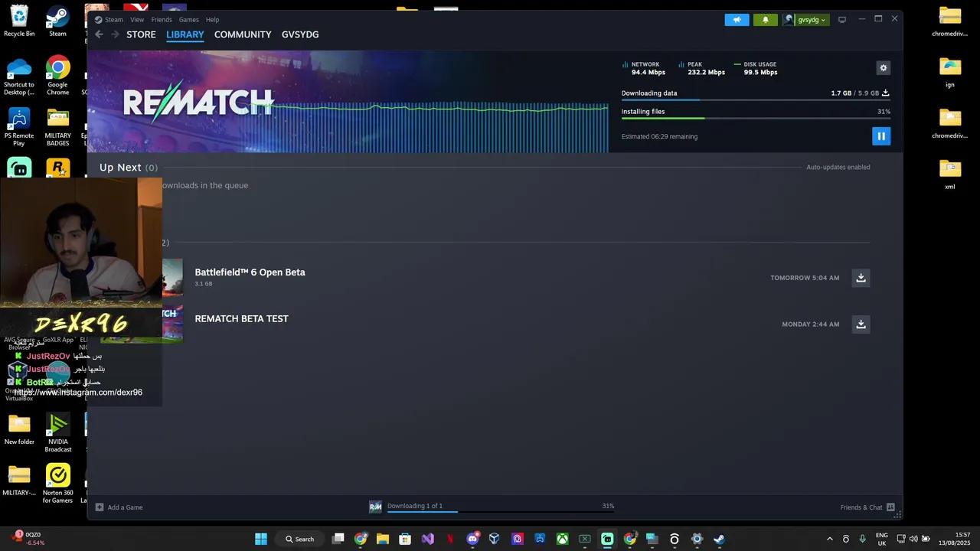Open Xbox app from the taskbar
The image size is (980, 551).
[x=562, y=539]
